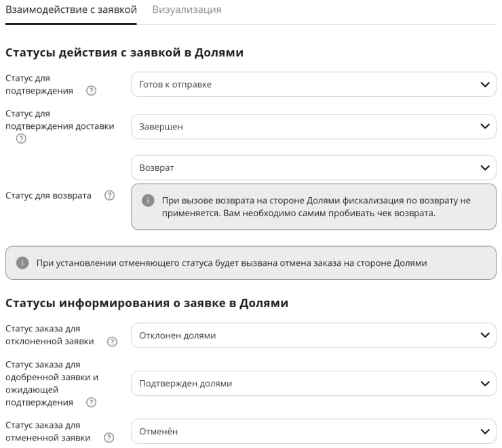
Task: Click the label ending in ожидающей подтверждения
Action: click(52, 384)
